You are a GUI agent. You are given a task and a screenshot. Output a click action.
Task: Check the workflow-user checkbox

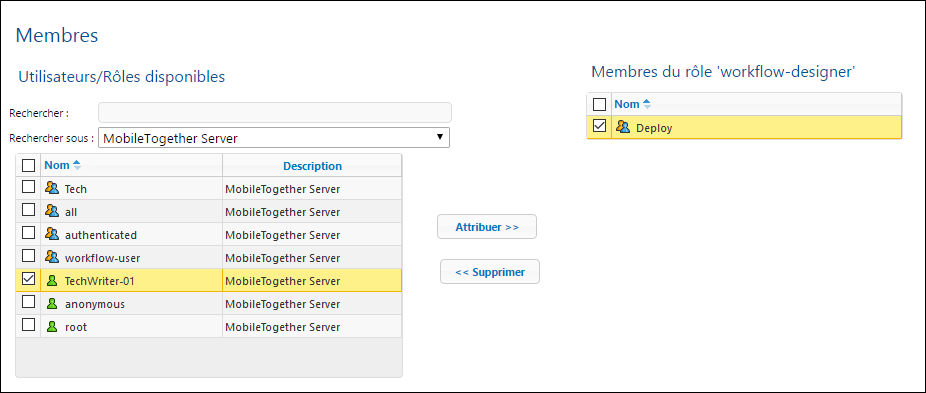[x=28, y=256]
